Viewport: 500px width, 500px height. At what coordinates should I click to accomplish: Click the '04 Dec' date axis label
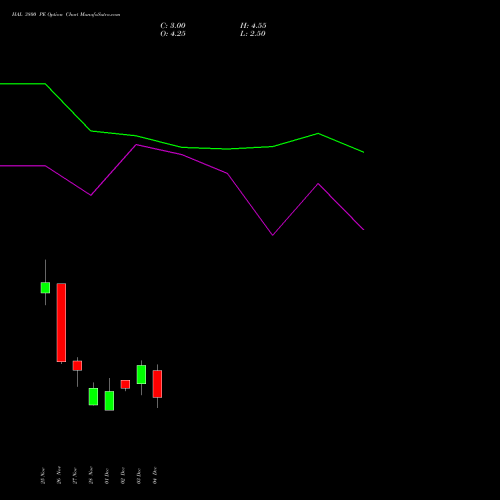coord(155,476)
